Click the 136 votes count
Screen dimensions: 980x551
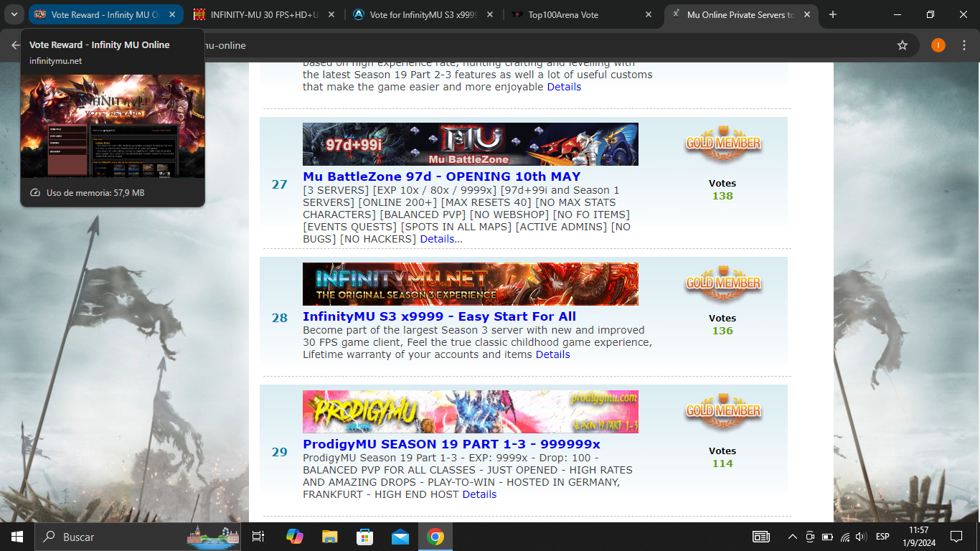coord(722,331)
